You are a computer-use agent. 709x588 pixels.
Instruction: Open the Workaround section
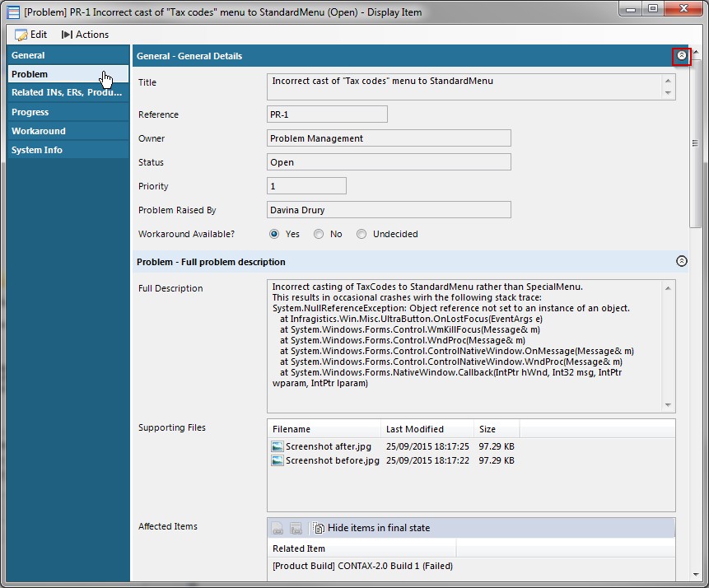pyautogui.click(x=68, y=131)
